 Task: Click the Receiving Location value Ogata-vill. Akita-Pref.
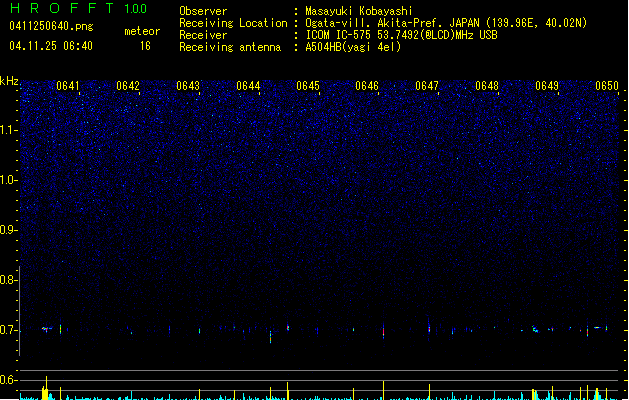[372, 23]
